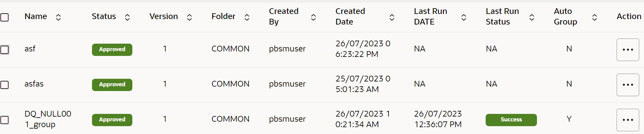
Task: Toggle sorting on Created By column
Action: click(313, 17)
